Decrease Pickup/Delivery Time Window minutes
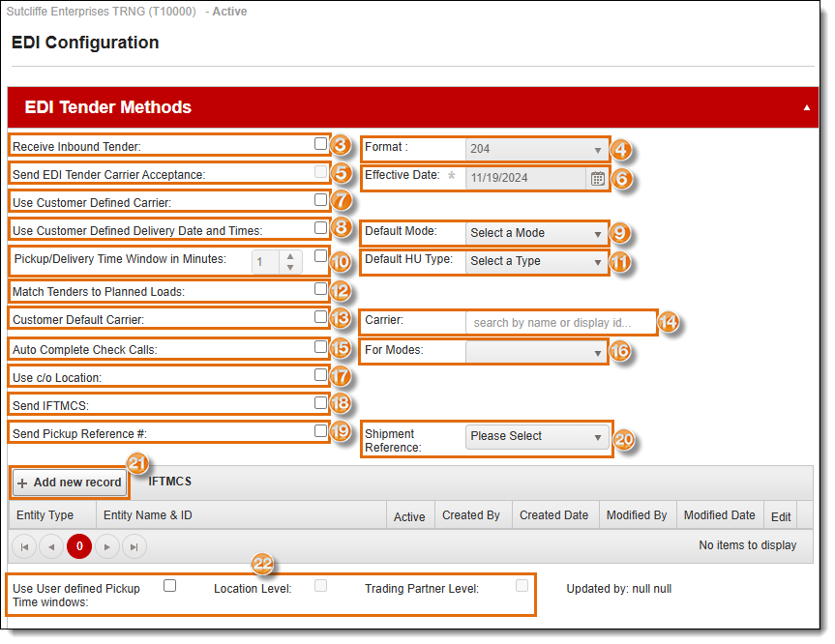This screenshot has width=835, height=644. [x=290, y=267]
